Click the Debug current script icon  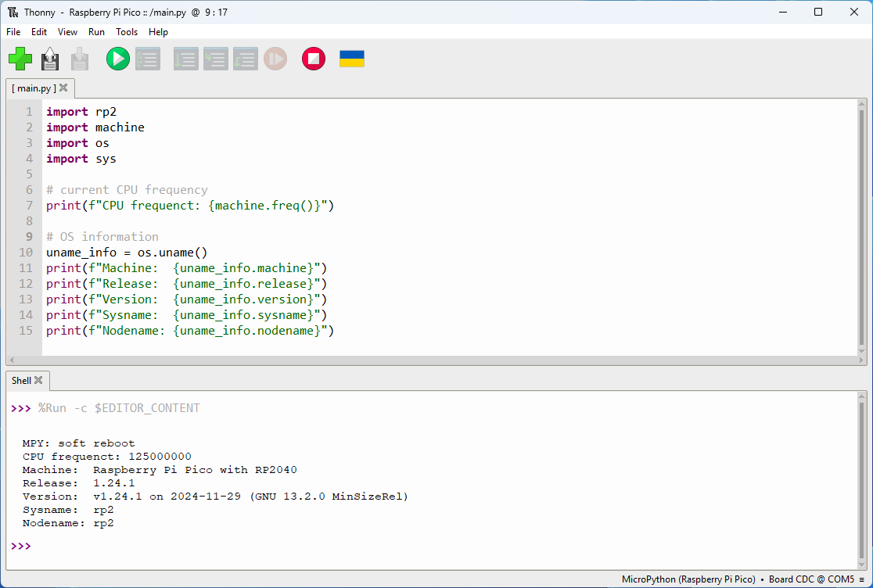pos(148,59)
